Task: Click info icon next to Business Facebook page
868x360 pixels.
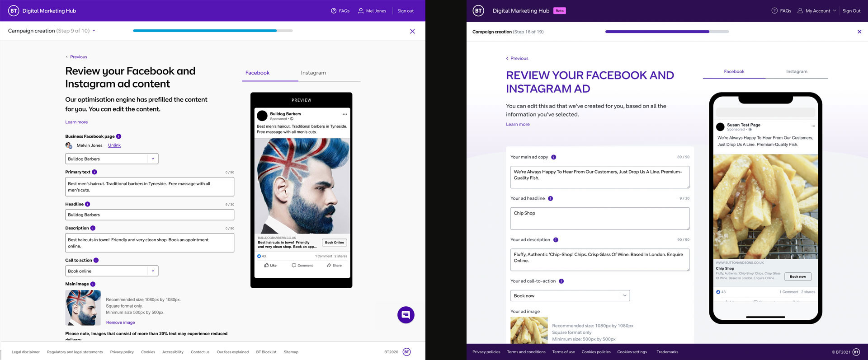Action: (118, 136)
